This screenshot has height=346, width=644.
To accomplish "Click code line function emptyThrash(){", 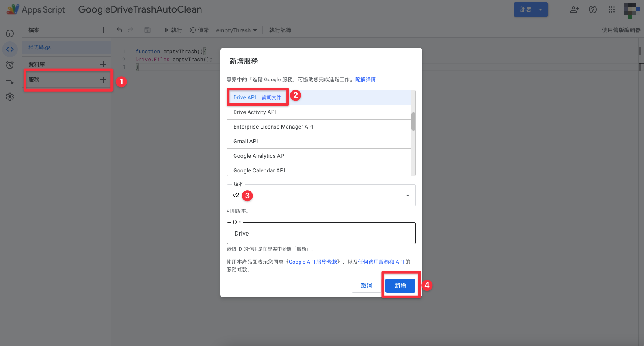I will [171, 51].
